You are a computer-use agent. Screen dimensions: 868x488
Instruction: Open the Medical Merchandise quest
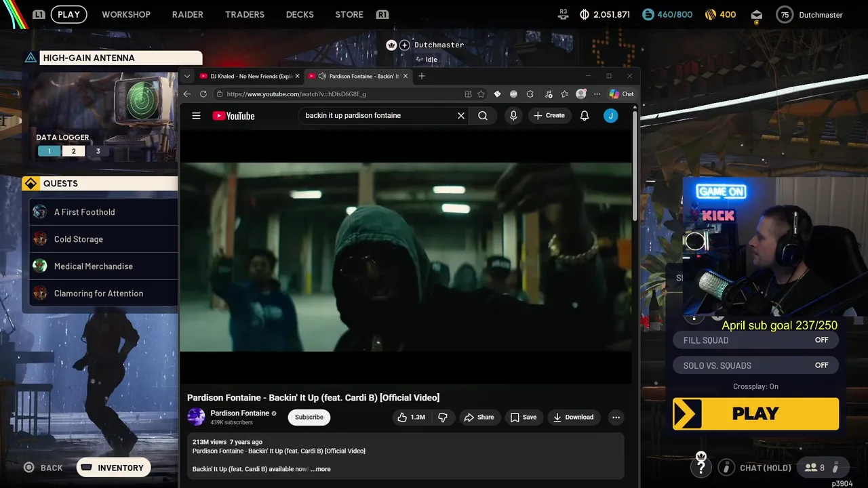(x=103, y=266)
